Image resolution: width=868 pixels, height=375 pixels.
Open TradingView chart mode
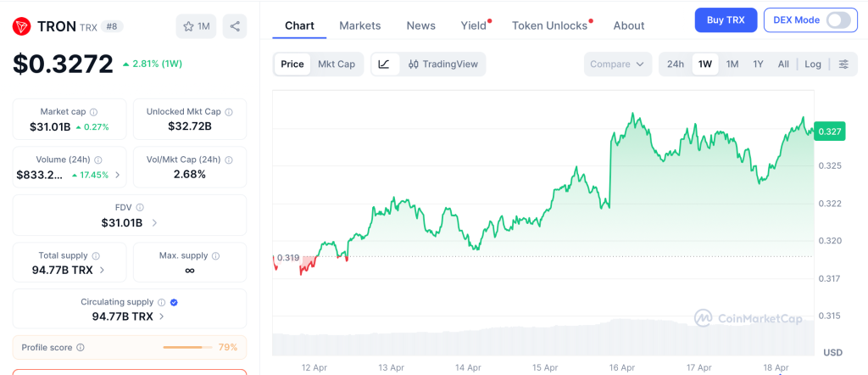pos(442,64)
